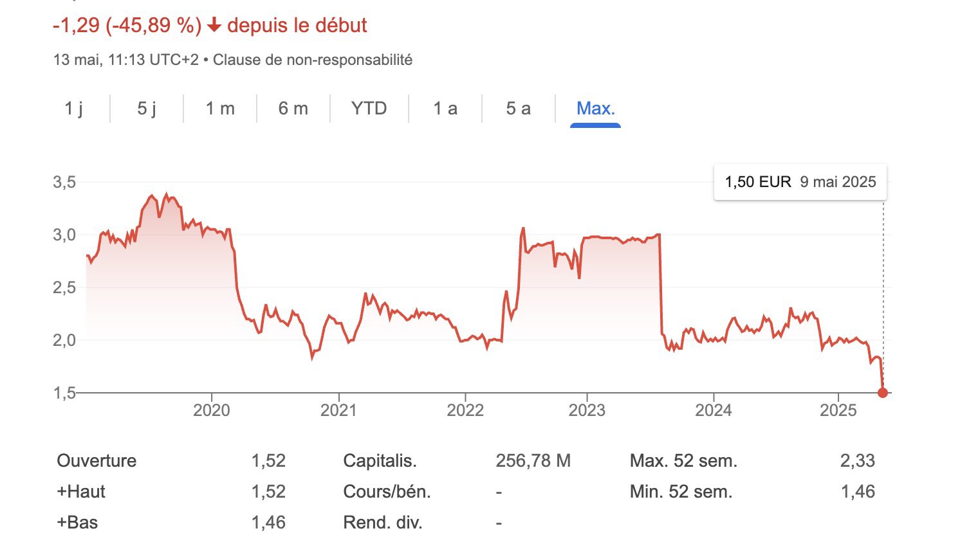
Task: Click the red endpoint dot on chart
Action: [x=883, y=392]
